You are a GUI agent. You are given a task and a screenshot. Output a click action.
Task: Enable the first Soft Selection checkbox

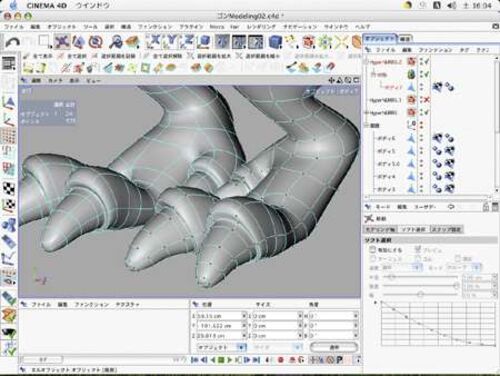click(373, 249)
